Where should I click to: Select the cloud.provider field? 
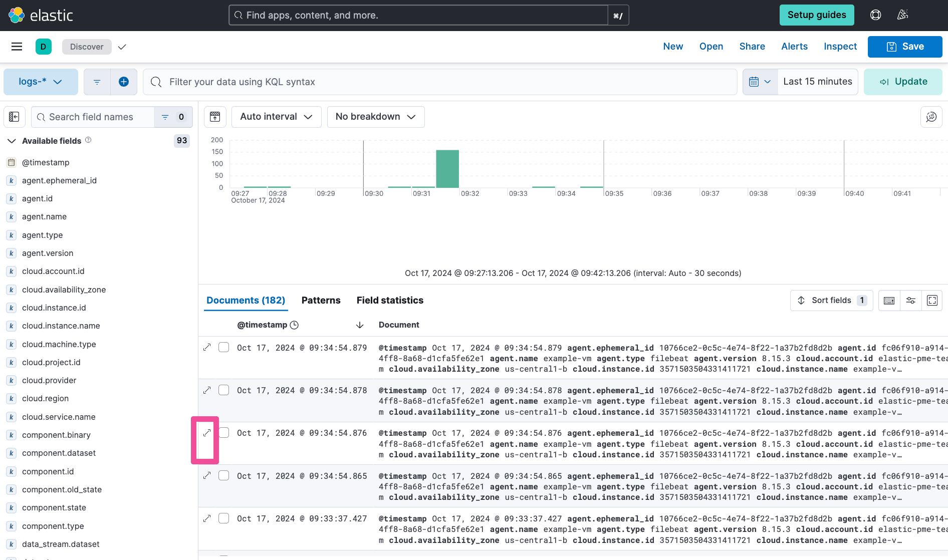point(49,380)
